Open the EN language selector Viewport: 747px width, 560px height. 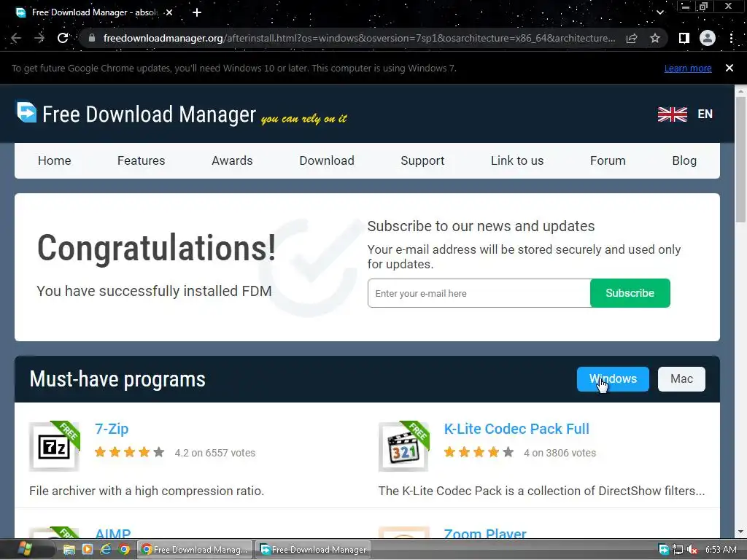[x=705, y=114]
